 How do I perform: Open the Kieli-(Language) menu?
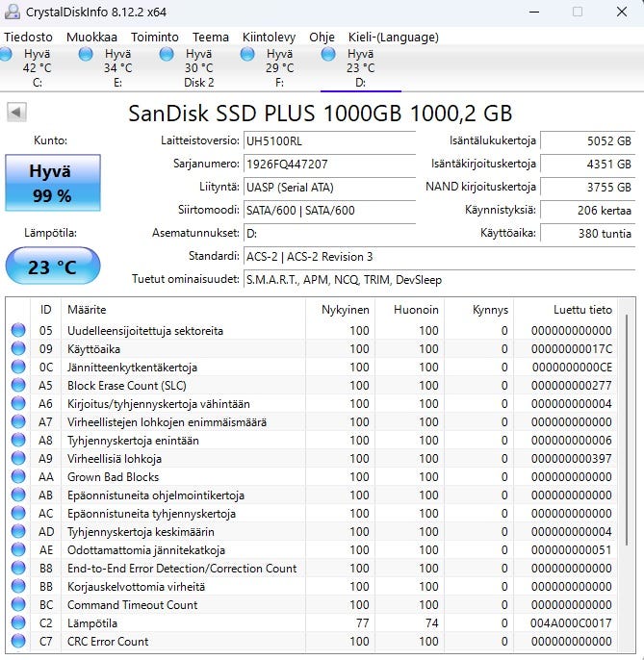pos(394,37)
